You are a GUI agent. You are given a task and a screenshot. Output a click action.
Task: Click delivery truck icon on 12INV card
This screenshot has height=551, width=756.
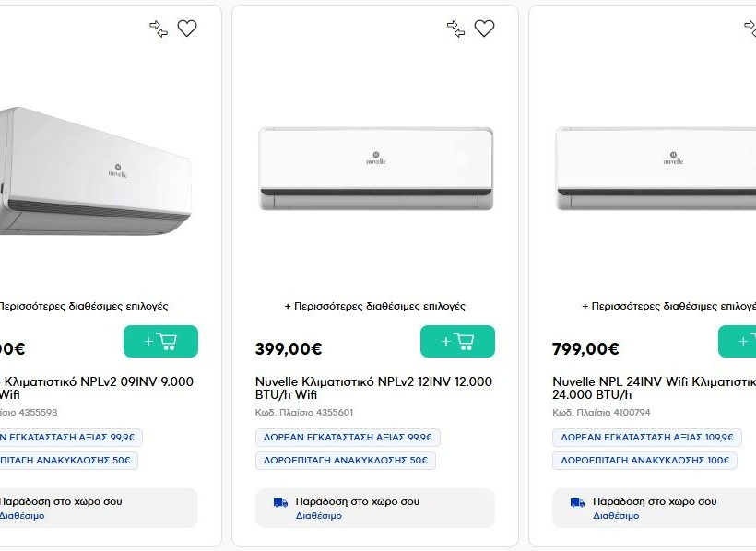point(280,502)
